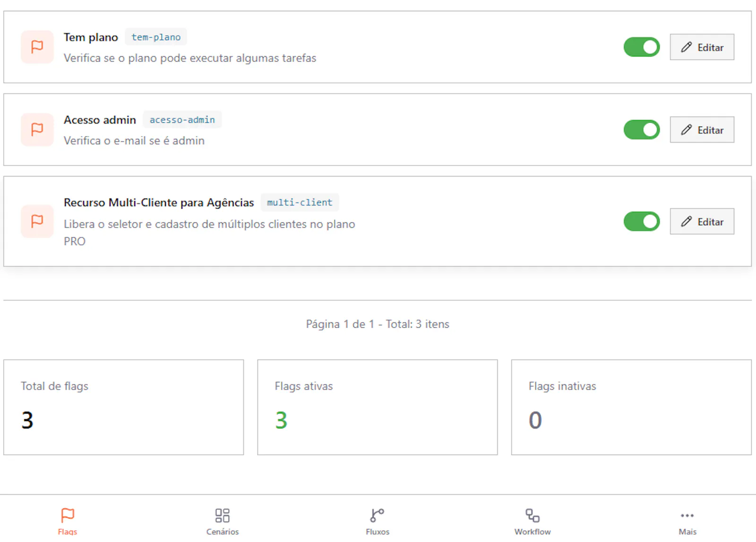Open the Cenários tab in bottom navigation
Image resolution: width=756 pixels, height=542 pixels.
pyautogui.click(x=223, y=521)
